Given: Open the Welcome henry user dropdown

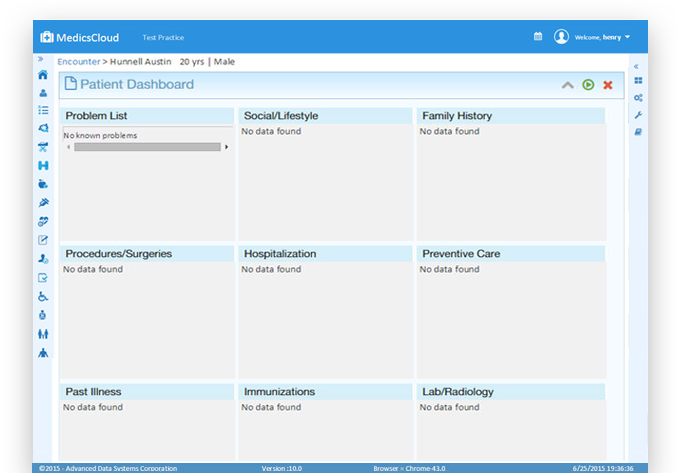Looking at the screenshot, I should tap(602, 37).
